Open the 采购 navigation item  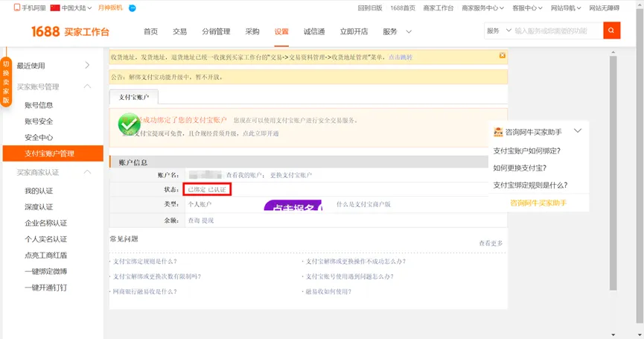coord(252,31)
